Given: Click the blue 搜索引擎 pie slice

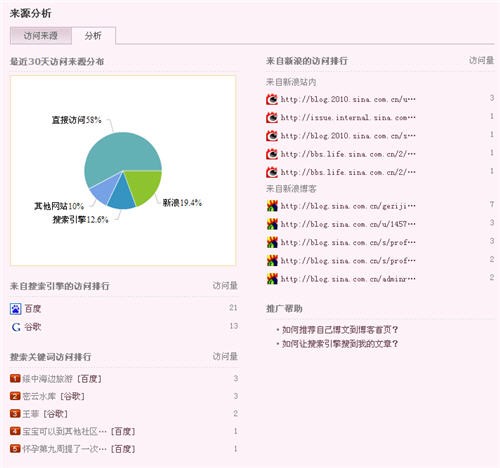Looking at the screenshot, I should [x=122, y=197].
